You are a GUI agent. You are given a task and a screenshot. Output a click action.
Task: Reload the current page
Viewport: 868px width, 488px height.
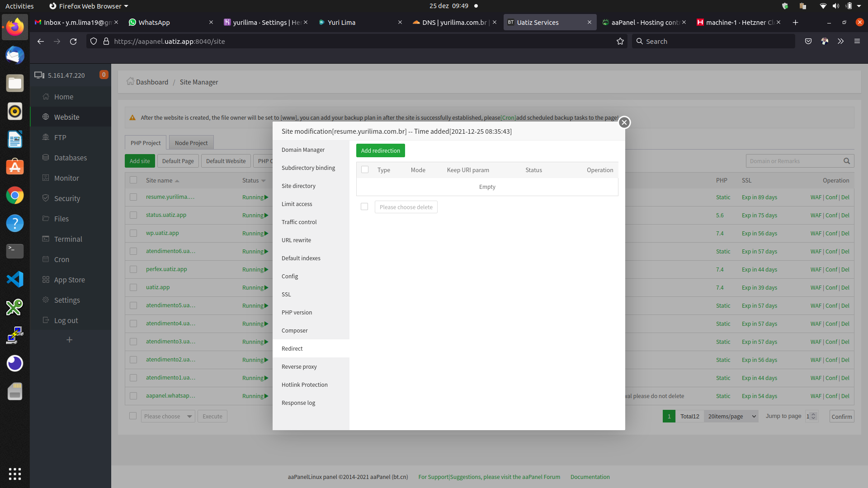pos(73,42)
